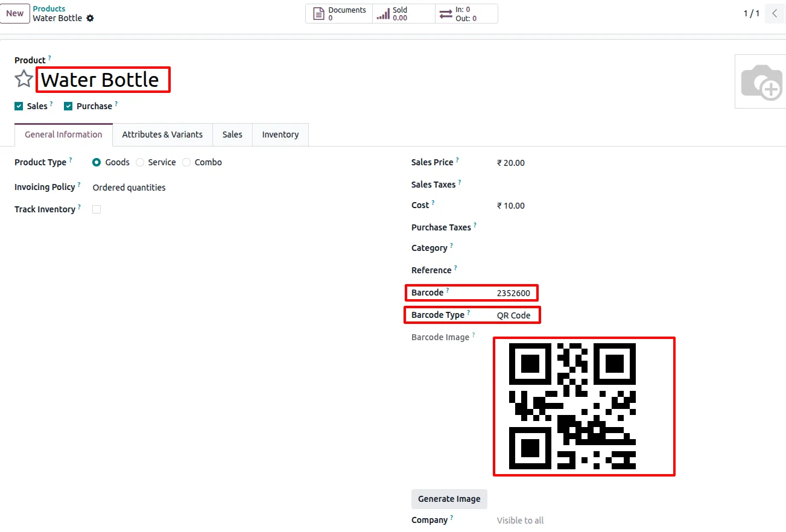Open the Inventory tab
The width and height of the screenshot is (786, 532).
280,135
